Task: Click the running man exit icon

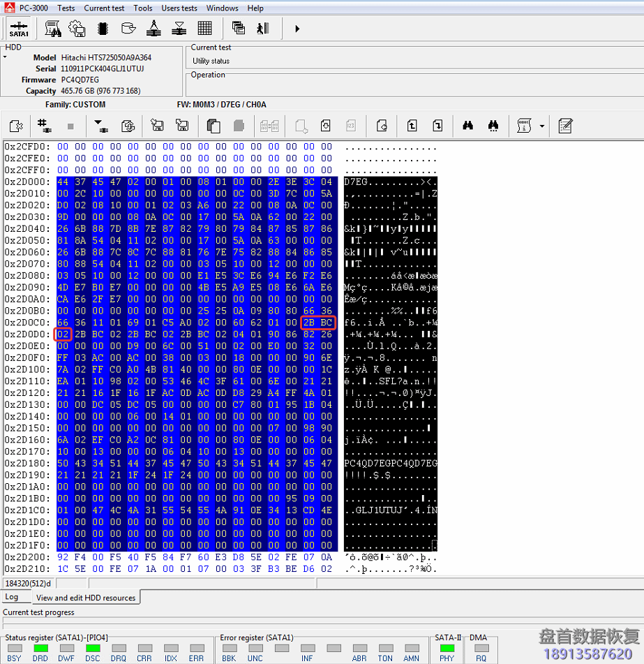Action: tap(262, 29)
